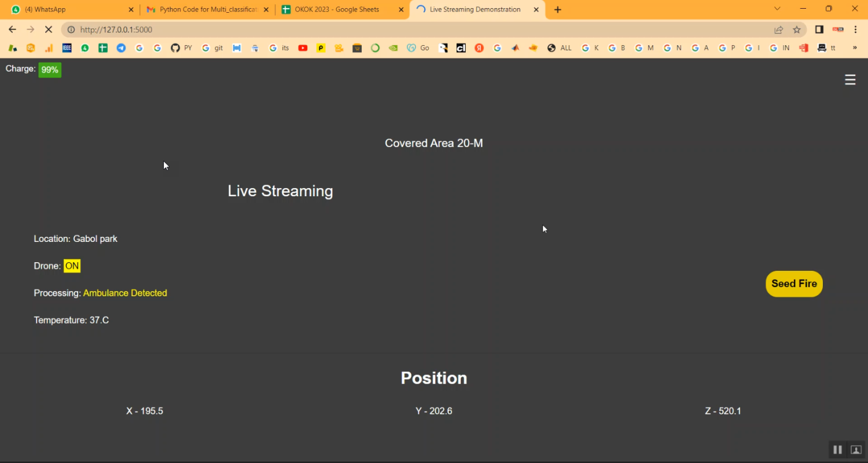Viewport: 868px width, 463px height.
Task: Open the tab search dropdown arrow
Action: pos(778,9)
